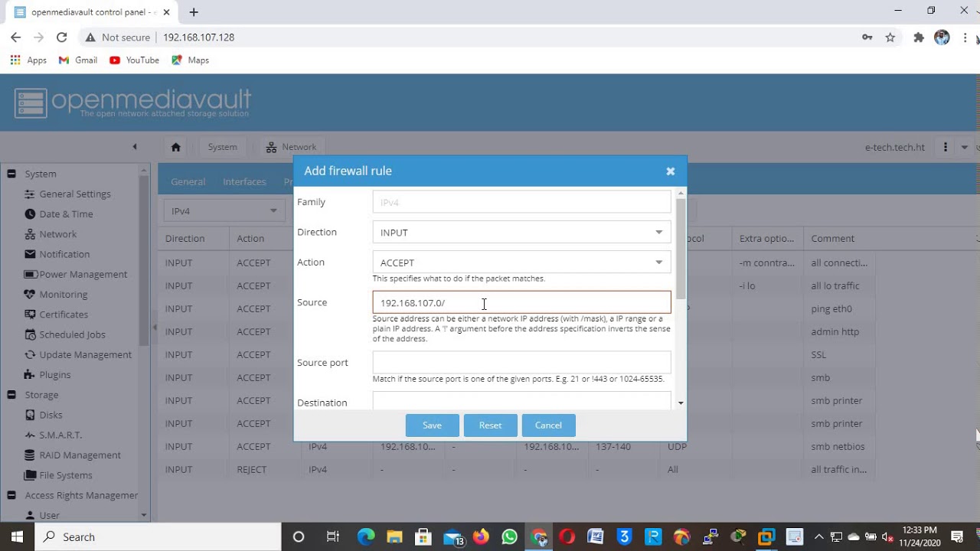
Task: Open the System breadcrumb item
Action: (x=223, y=147)
